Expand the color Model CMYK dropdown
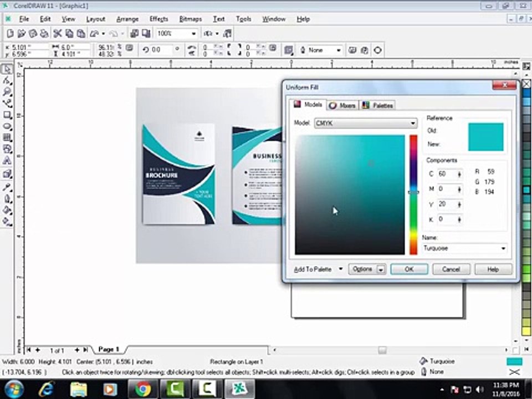Viewport: 532px width, 399px height. point(413,123)
